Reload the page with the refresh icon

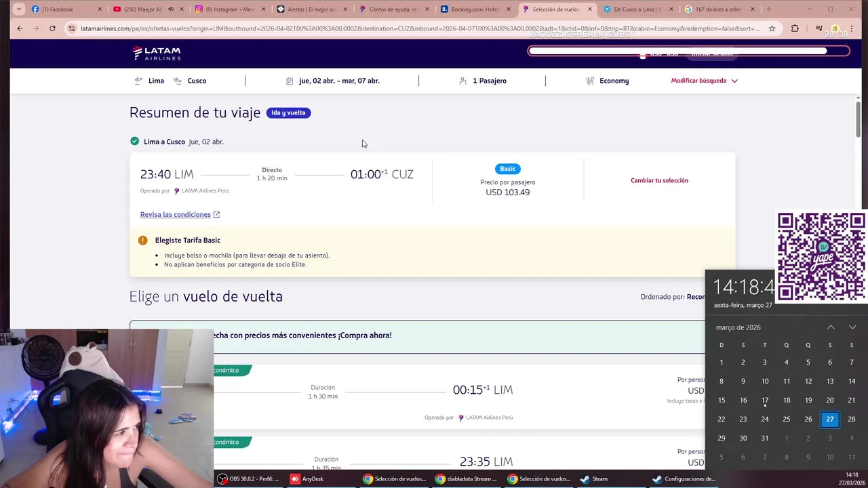click(52, 28)
